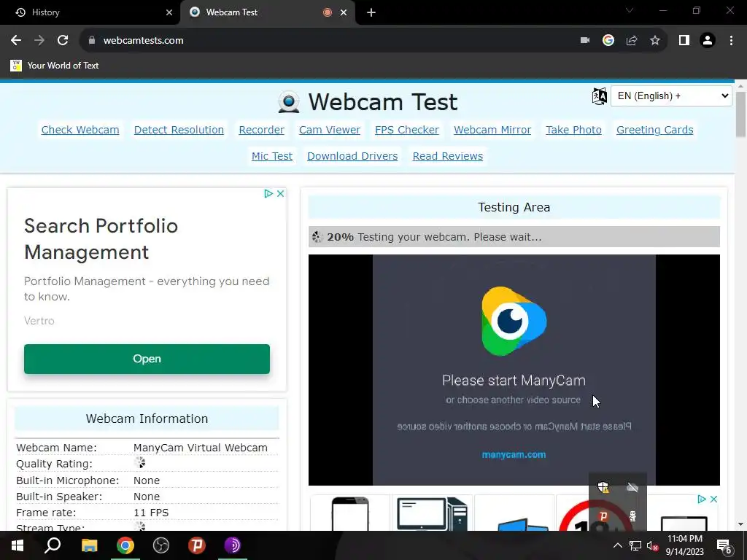Viewport: 747px width, 560px height.
Task: Click muted volume icon in tray
Action: (x=652, y=545)
